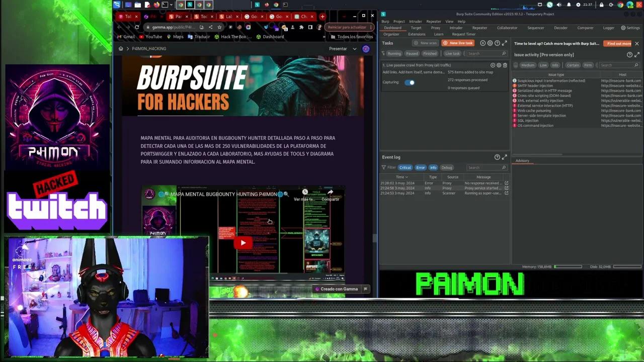This screenshot has width=644, height=362.
Task: Bookmark this page with the star icon
Action: point(219,27)
